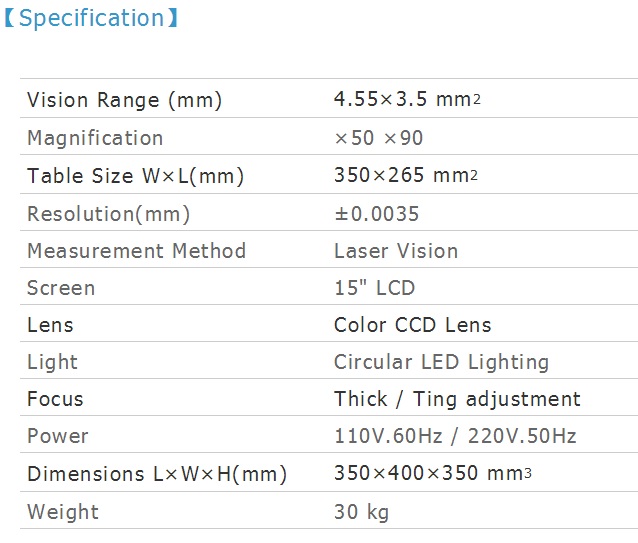Click the Thick / Ting adjustment value
The width and height of the screenshot is (638, 543).
click(x=457, y=399)
